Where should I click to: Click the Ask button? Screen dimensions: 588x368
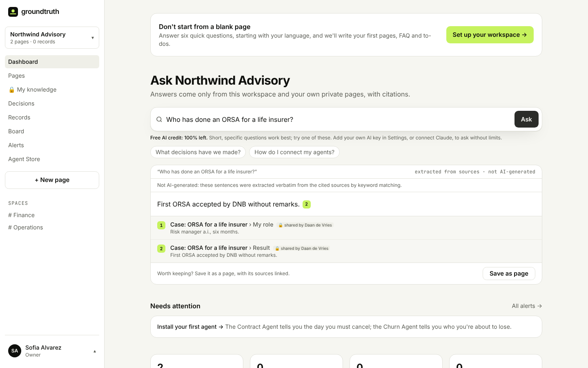click(x=526, y=119)
